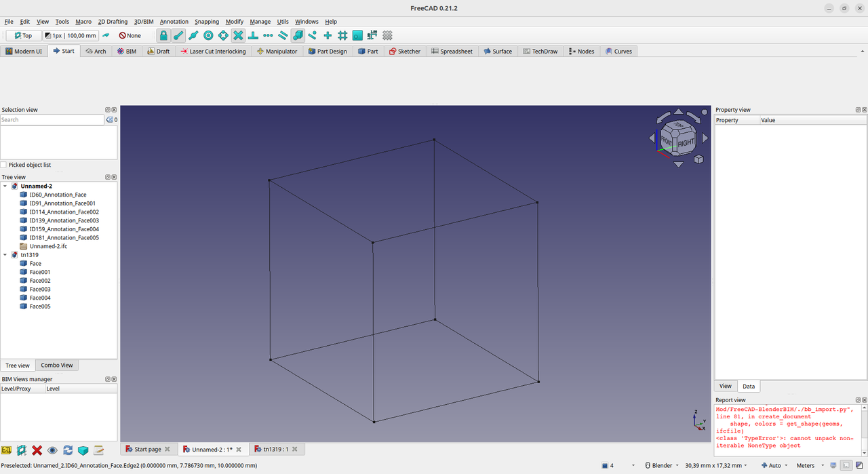
Task: Select ID139_Annotation_Face003 tree item
Action: pyautogui.click(x=59, y=220)
